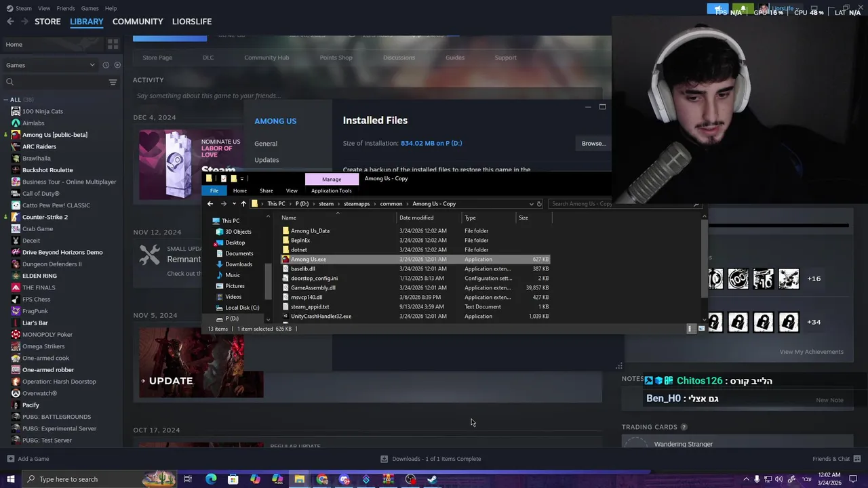Screen dimensions: 868x488
Task: Open Microsoft Store from the taskbar
Action: pyautogui.click(x=233, y=479)
